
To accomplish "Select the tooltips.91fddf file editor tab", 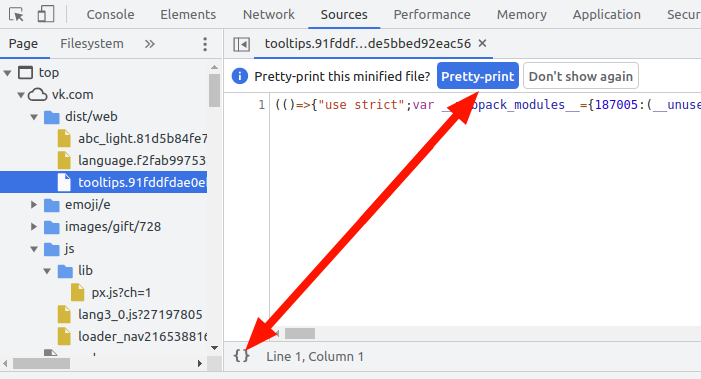I will pos(367,43).
